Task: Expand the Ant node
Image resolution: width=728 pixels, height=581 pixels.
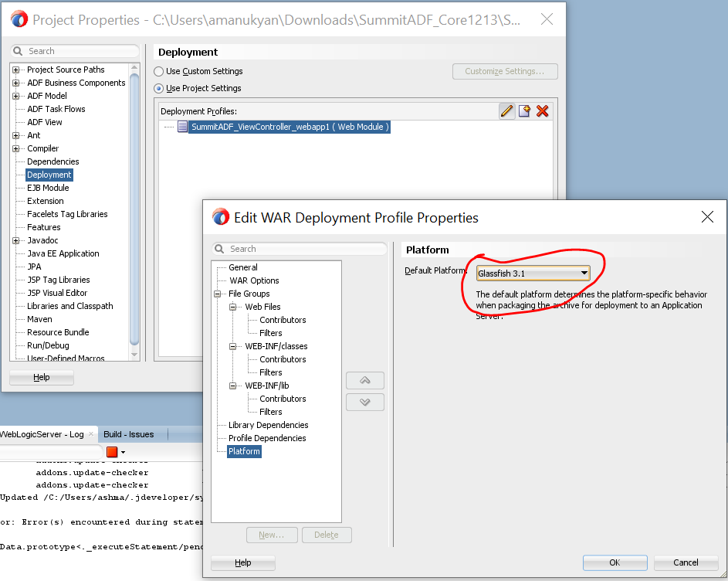Action: coord(15,135)
